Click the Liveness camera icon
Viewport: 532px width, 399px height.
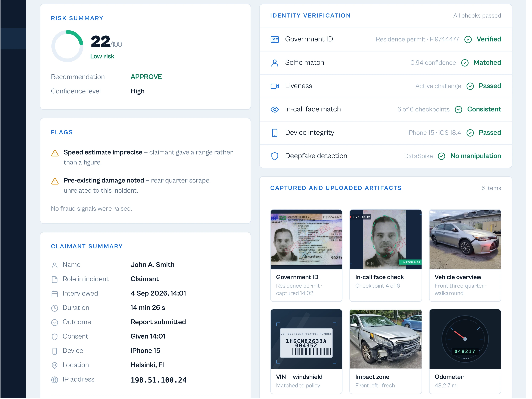(275, 86)
